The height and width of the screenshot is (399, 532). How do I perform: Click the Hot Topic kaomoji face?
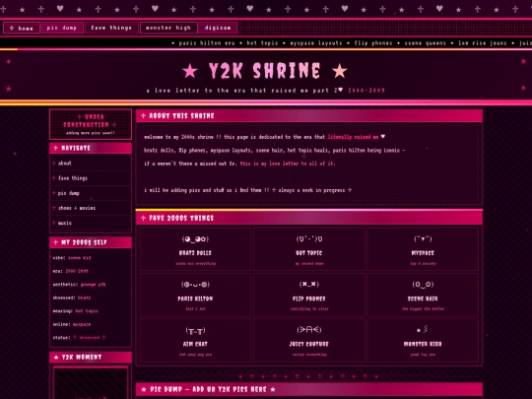point(309,239)
